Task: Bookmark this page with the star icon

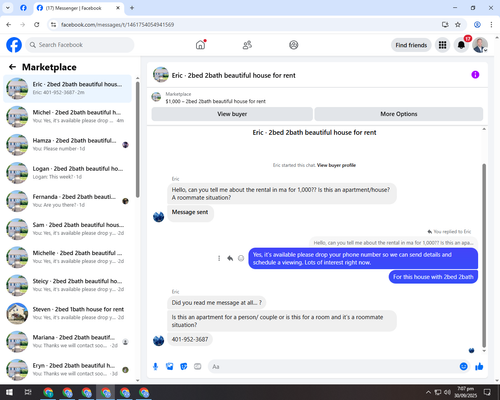Action: [x=458, y=25]
